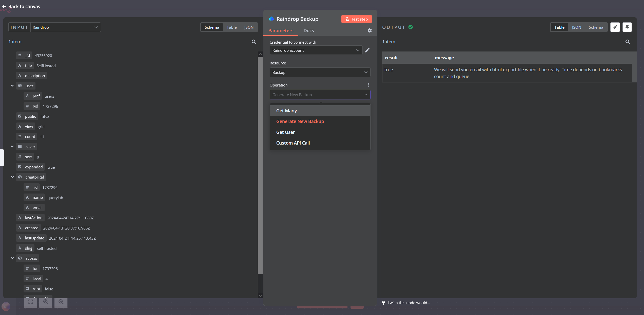The width and height of the screenshot is (644, 315).
Task: Click 'I wish this node would...' link
Action: (x=409, y=303)
